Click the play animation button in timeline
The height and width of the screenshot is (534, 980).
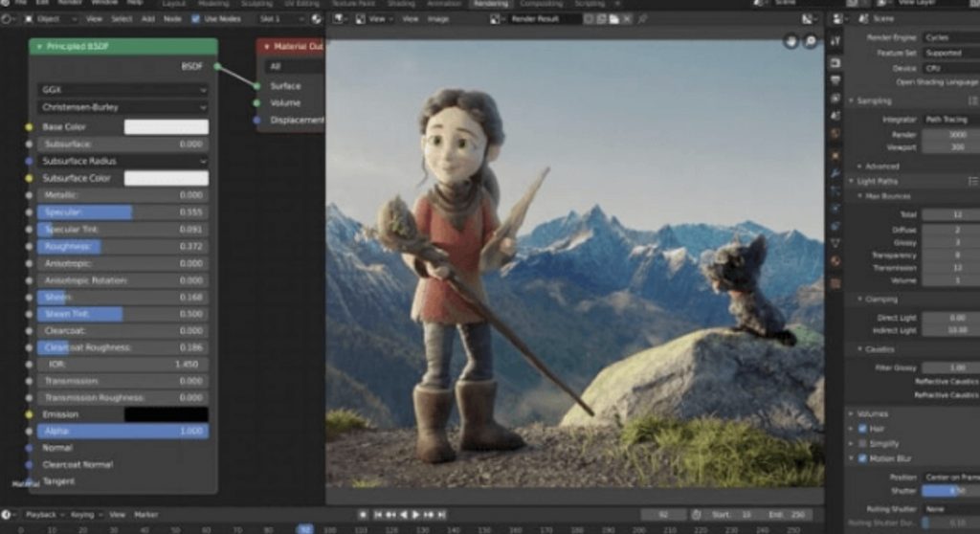415,515
